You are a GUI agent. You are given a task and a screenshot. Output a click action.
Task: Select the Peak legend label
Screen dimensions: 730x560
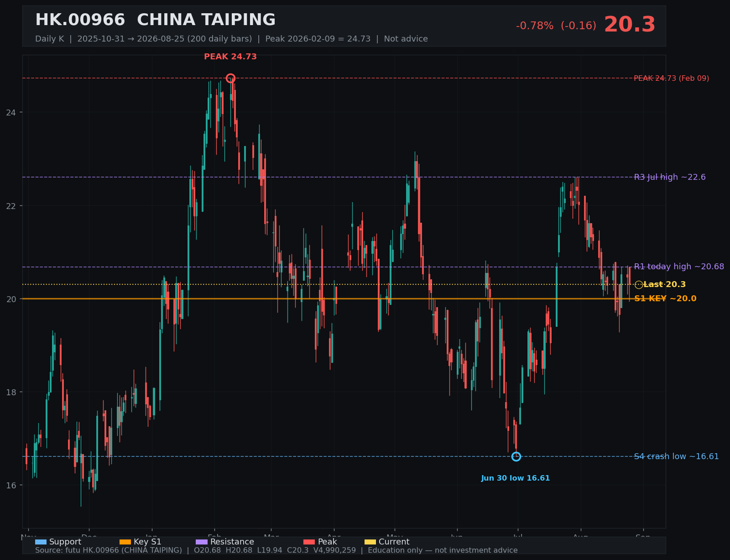coord(328,542)
